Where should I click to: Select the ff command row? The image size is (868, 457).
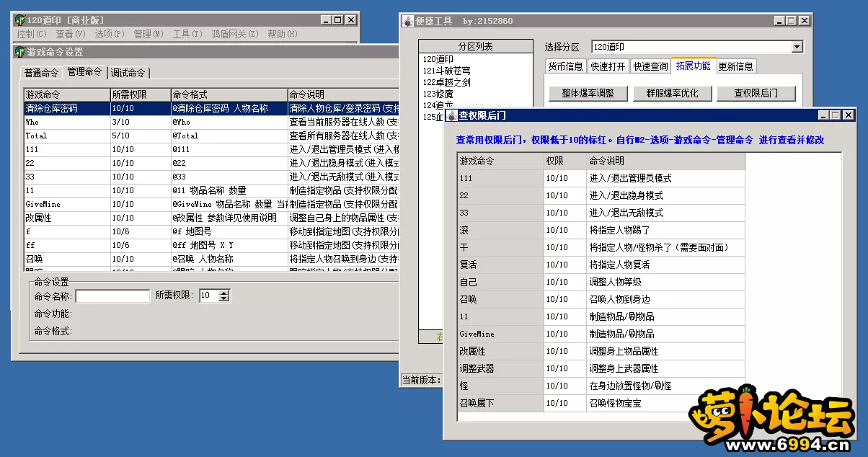(211, 245)
